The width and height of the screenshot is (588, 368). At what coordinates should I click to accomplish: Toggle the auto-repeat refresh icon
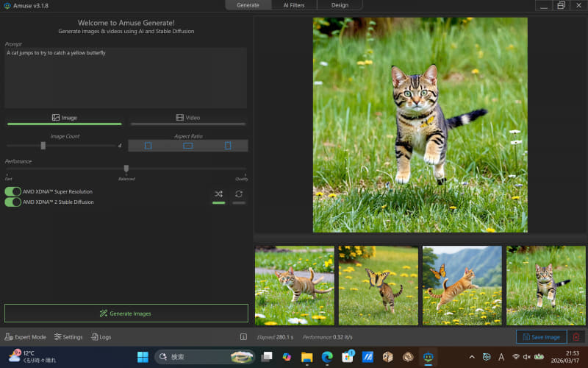coord(239,194)
